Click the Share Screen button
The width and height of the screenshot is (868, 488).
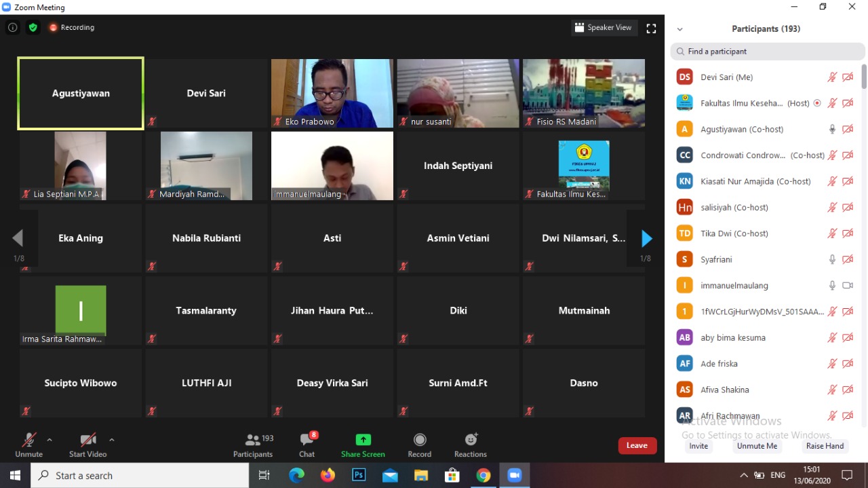click(363, 445)
